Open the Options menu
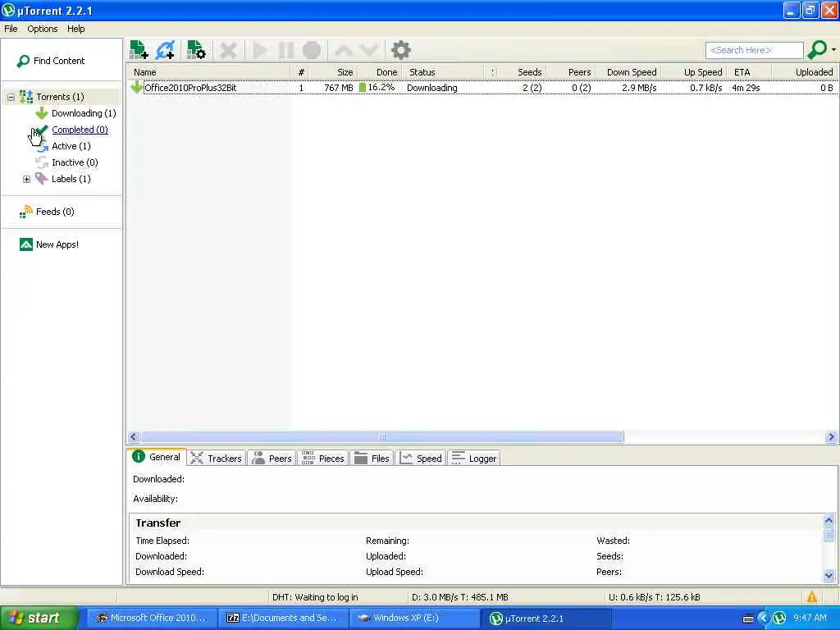Image resolution: width=840 pixels, height=630 pixels. tap(43, 29)
